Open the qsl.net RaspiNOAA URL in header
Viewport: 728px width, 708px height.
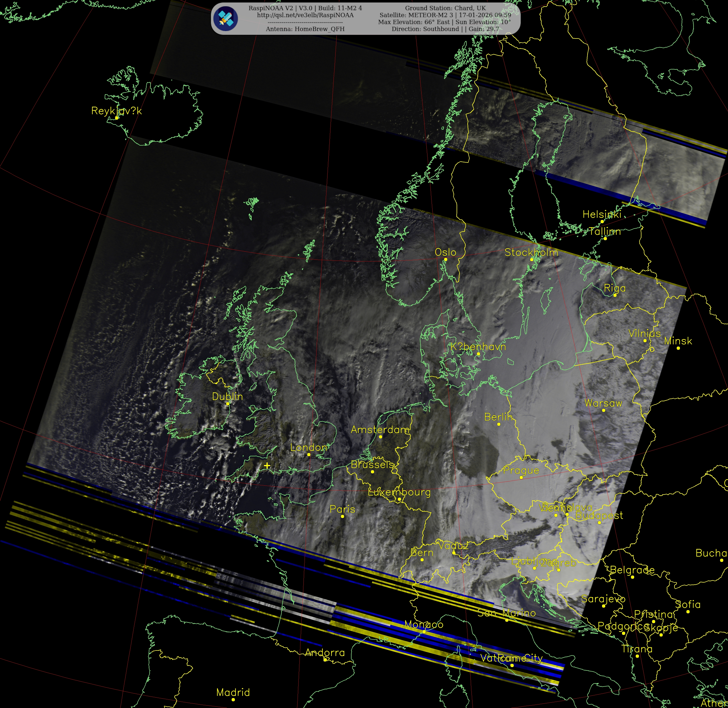305,15
